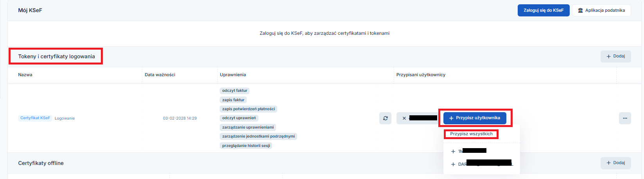Click the Uprawnienia column header
Screen dimensions: 644x179
(233, 75)
